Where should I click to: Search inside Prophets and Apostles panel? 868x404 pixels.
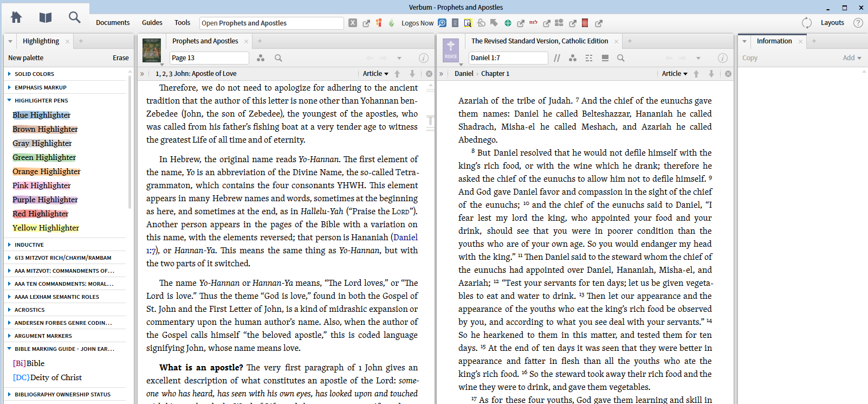click(278, 58)
